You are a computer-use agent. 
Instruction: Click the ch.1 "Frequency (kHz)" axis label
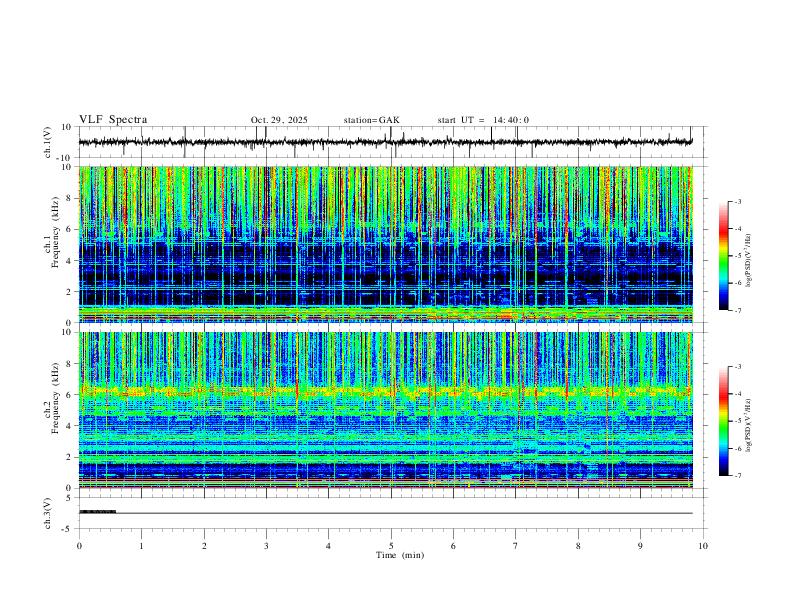point(56,232)
